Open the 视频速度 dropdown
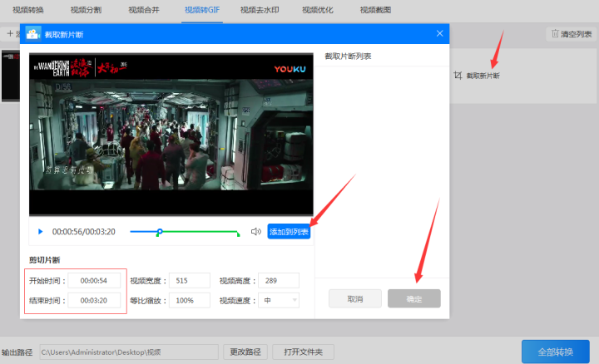 click(279, 300)
